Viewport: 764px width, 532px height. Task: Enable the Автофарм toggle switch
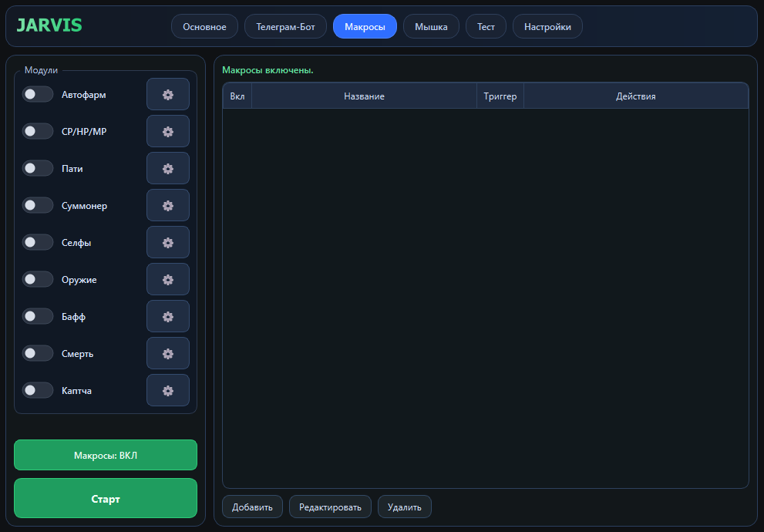coord(37,95)
